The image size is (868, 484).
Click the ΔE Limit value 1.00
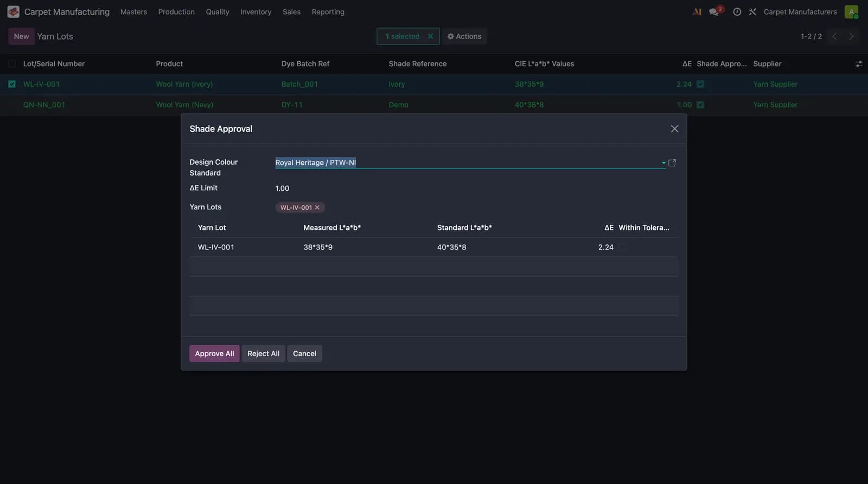coord(282,189)
